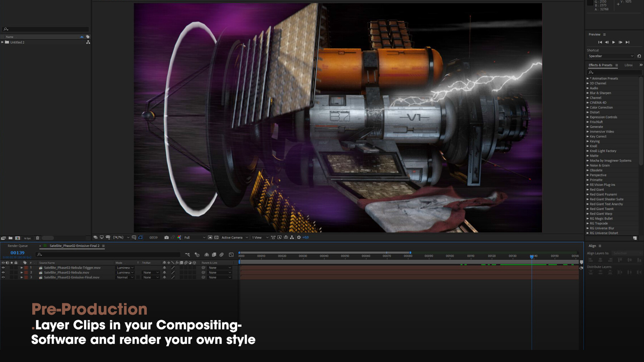Expand layer 1 Nebula-Trigger properties
The width and height of the screenshot is (644, 362).
[x=21, y=268]
